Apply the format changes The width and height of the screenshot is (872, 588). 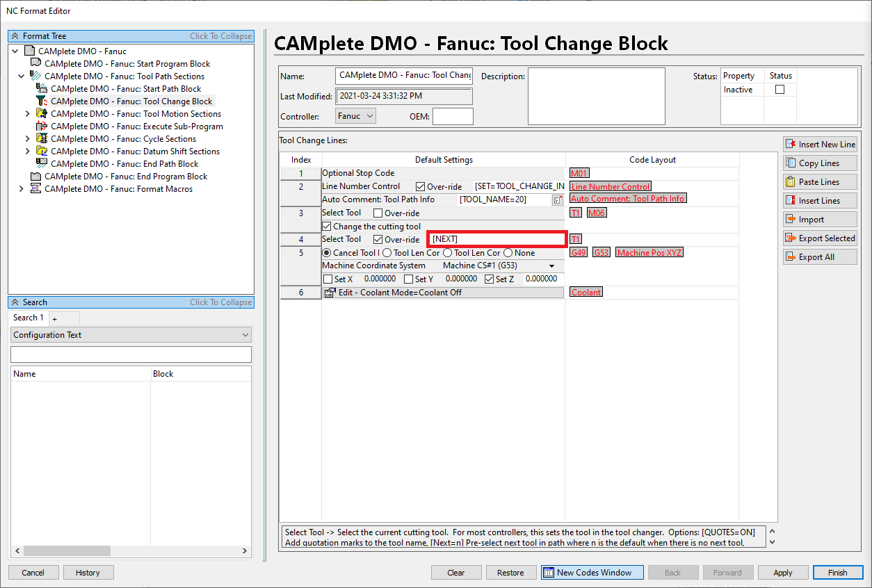pyautogui.click(x=783, y=573)
